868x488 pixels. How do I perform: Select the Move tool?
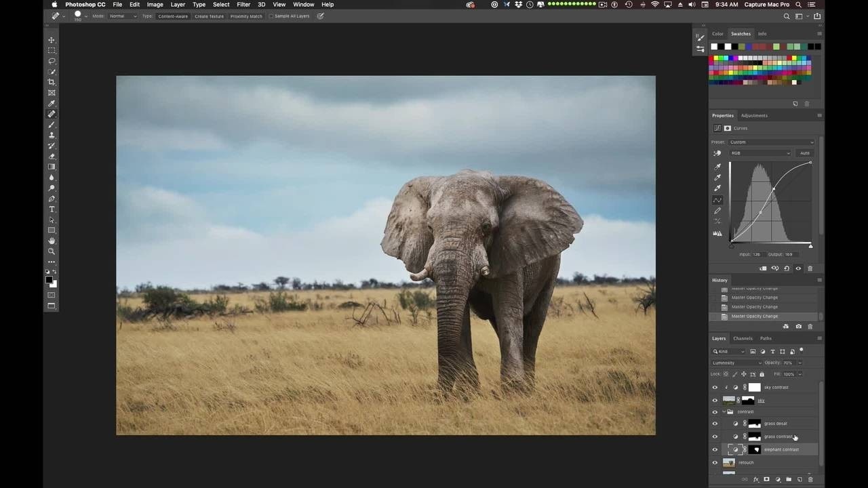[x=52, y=40]
